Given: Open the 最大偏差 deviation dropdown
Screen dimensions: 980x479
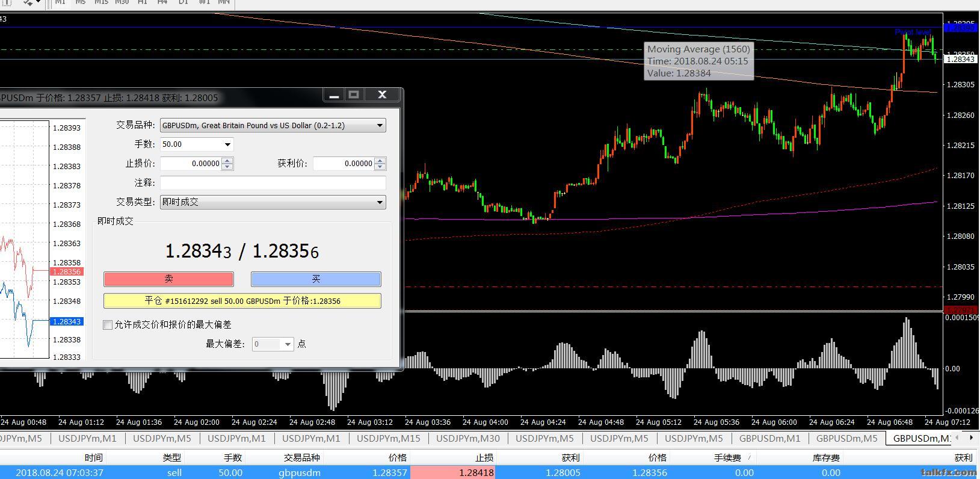Looking at the screenshot, I should click(288, 344).
